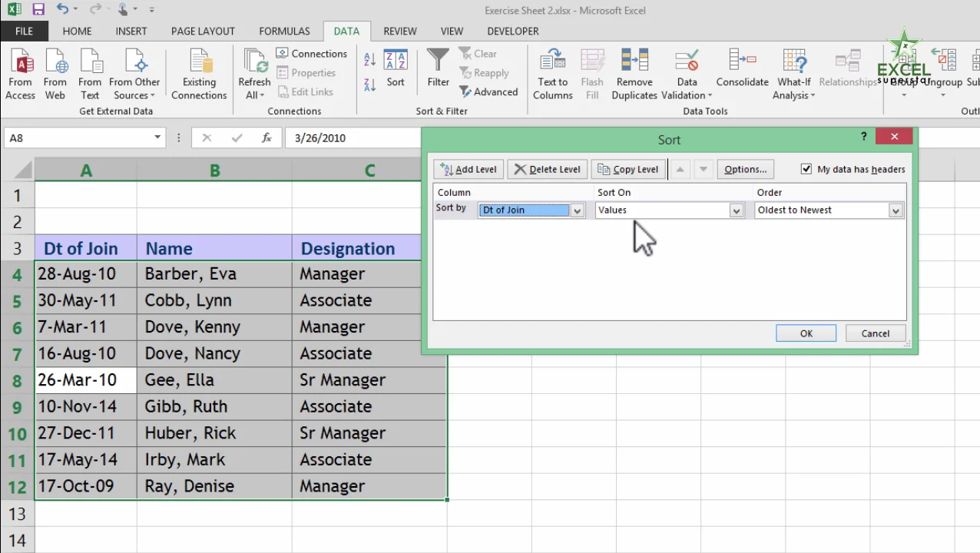Sort A to Z ascending icon

point(369,60)
